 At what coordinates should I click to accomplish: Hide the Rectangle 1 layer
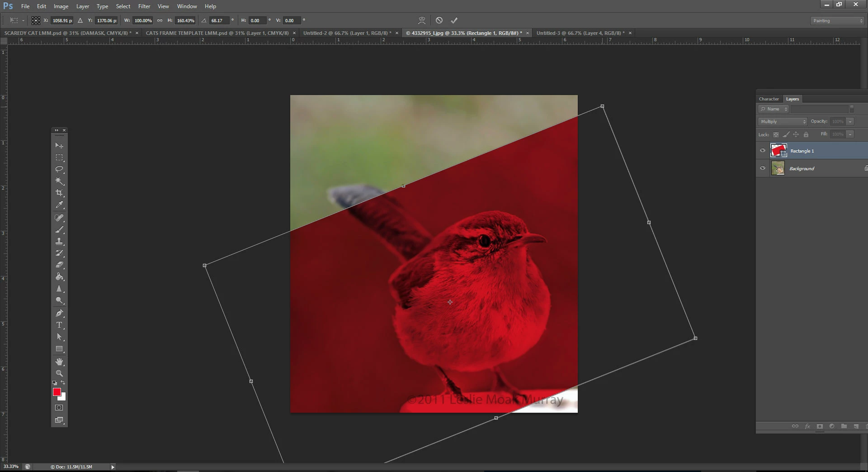(x=763, y=151)
